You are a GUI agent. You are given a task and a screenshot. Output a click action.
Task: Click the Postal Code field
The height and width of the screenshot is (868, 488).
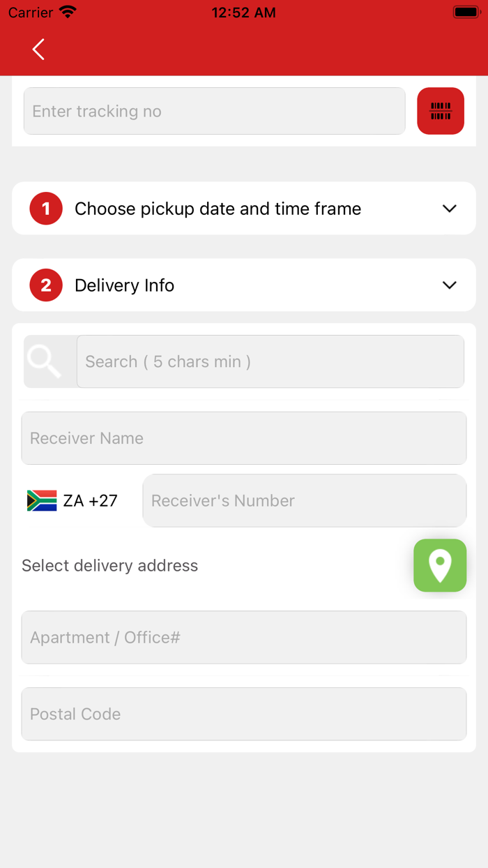pyautogui.click(x=243, y=714)
